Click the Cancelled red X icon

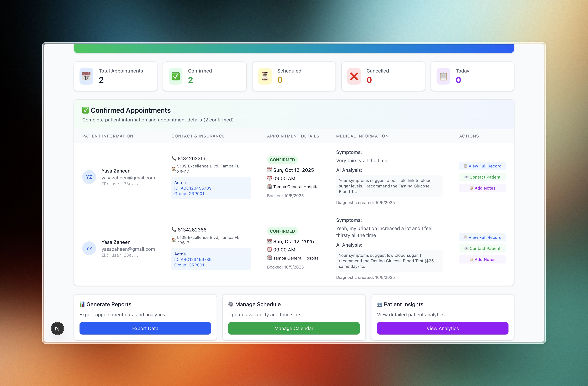[354, 76]
